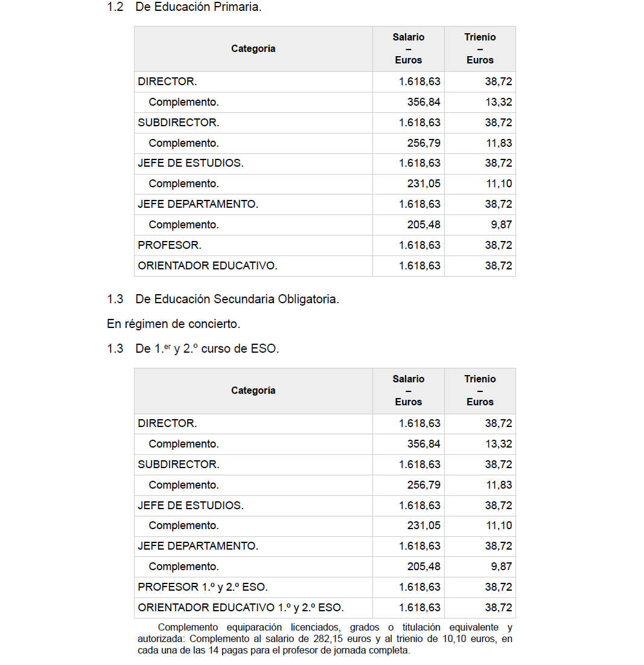644x665 pixels.
Task: Select the "ORIENTADOR EDUCATIVO 1.º y 2.º ESO" cell
Action: pyautogui.click(x=241, y=608)
